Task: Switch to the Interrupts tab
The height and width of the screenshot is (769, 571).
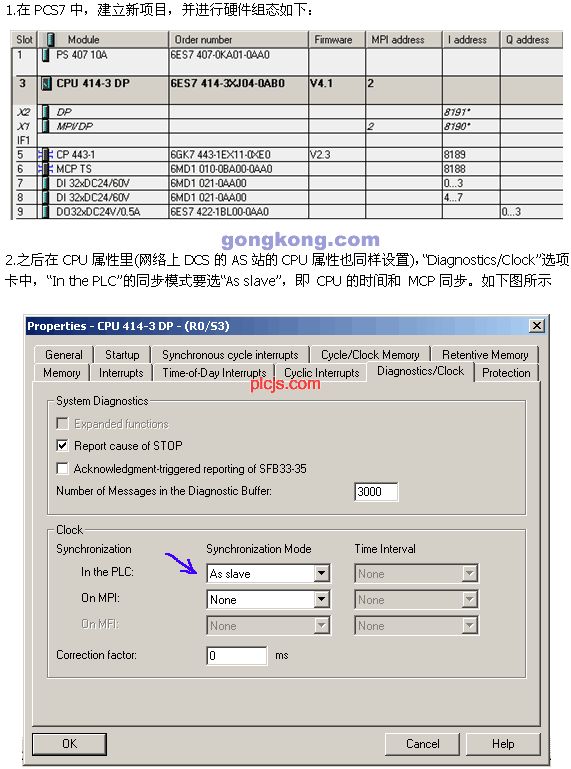Action: tap(121, 373)
